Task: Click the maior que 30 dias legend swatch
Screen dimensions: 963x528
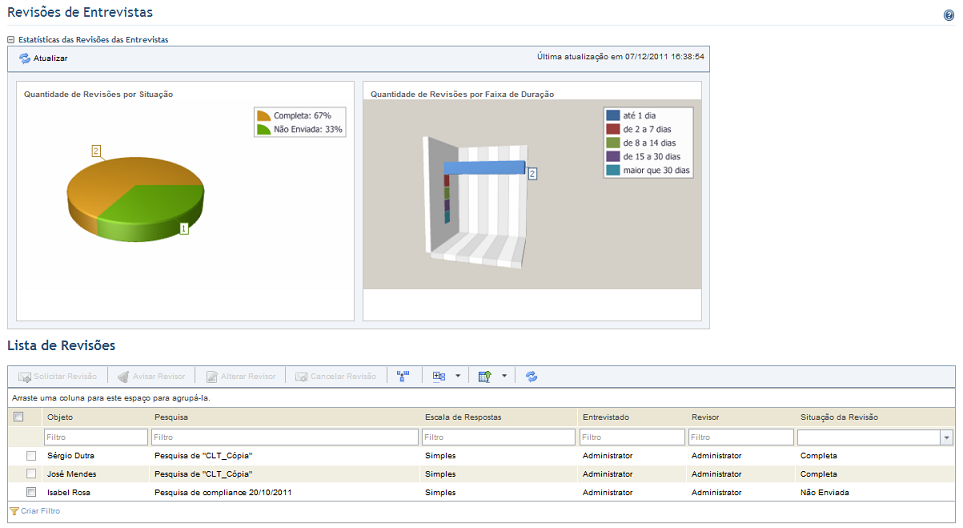Action: pos(613,170)
